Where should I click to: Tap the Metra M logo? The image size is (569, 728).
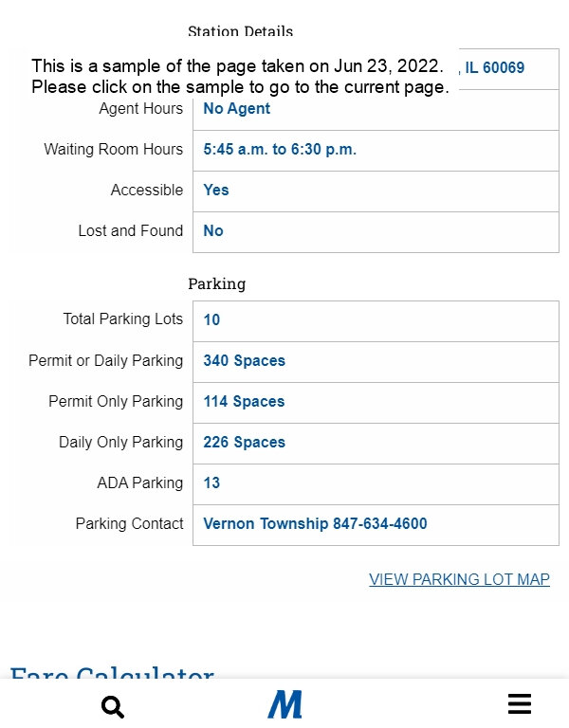(x=284, y=704)
